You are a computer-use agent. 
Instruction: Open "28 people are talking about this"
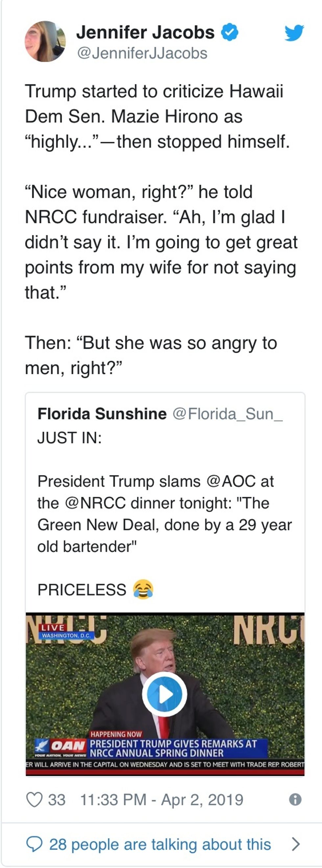coord(160,844)
